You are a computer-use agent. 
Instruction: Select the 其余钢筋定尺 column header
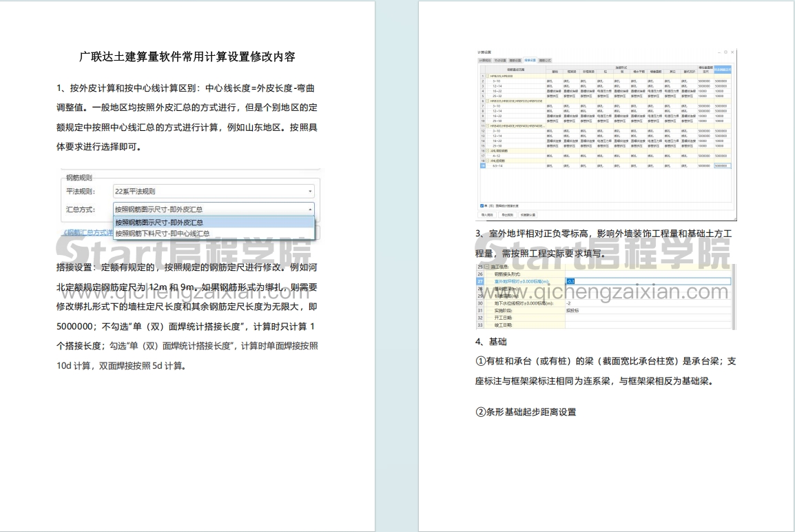click(x=721, y=70)
